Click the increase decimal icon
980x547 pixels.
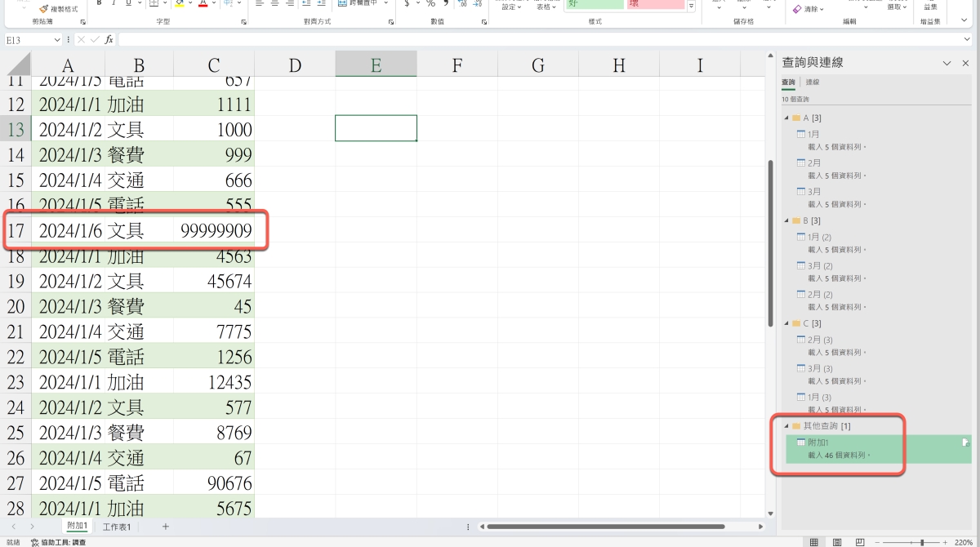coord(463,4)
